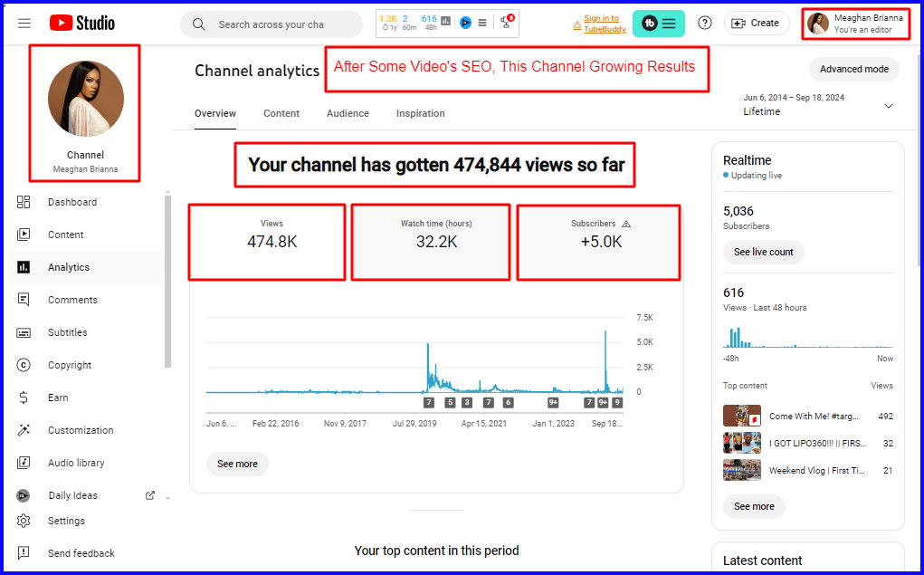Image resolution: width=924 pixels, height=575 pixels.
Task: Click the search across your channel field
Action: [x=271, y=24]
